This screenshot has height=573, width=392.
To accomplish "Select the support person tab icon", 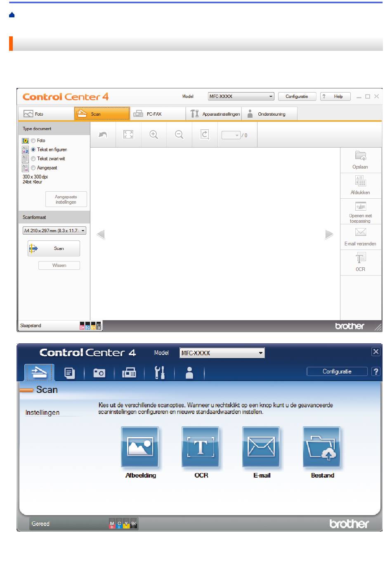I will tap(189, 373).
